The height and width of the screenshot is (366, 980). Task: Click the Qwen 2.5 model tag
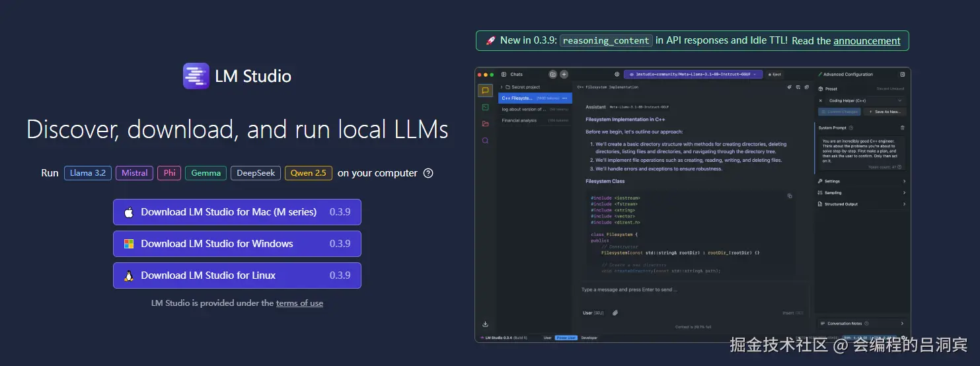click(x=309, y=173)
